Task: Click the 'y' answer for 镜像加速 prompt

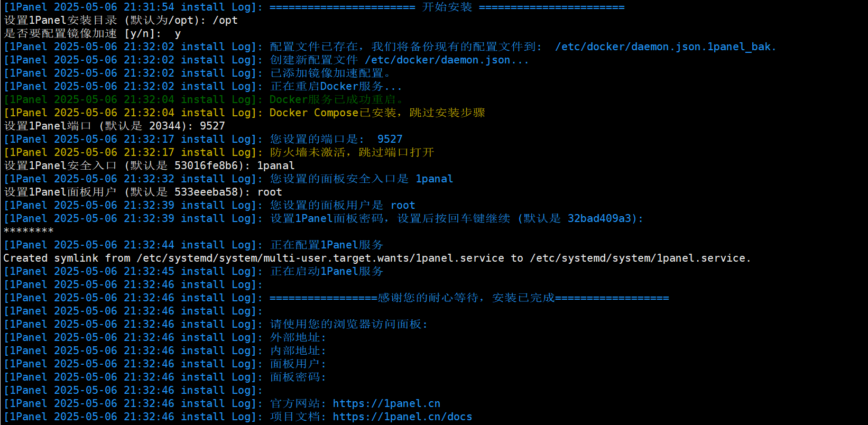Action: (x=178, y=34)
